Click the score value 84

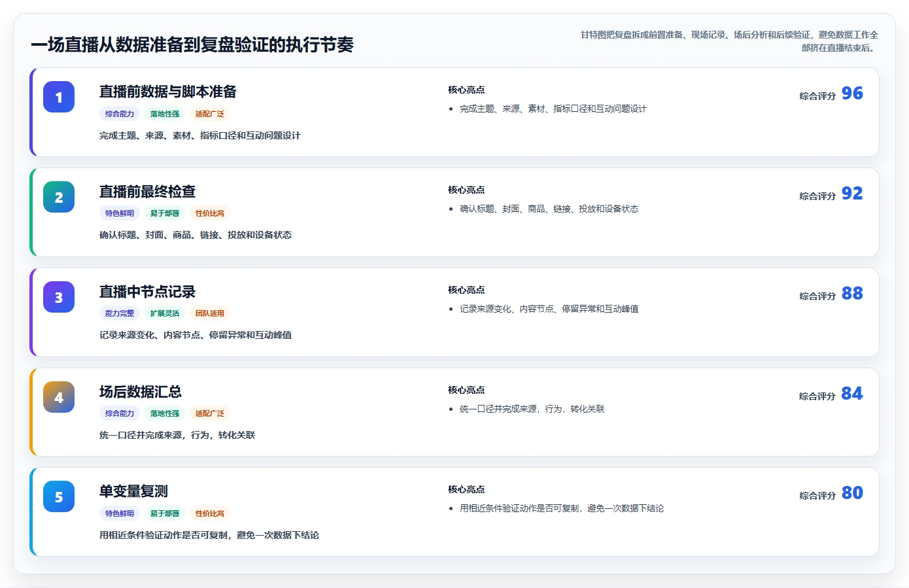pos(852,394)
